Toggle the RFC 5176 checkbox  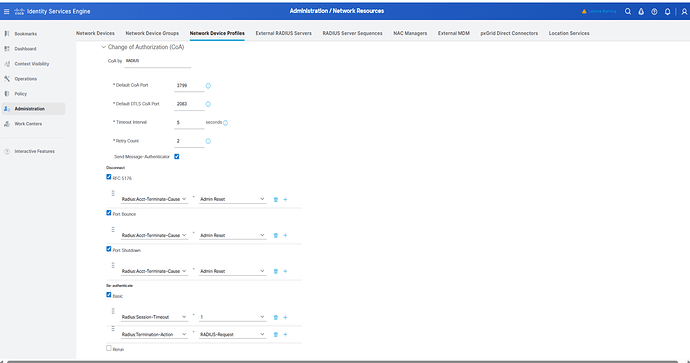[109, 177]
